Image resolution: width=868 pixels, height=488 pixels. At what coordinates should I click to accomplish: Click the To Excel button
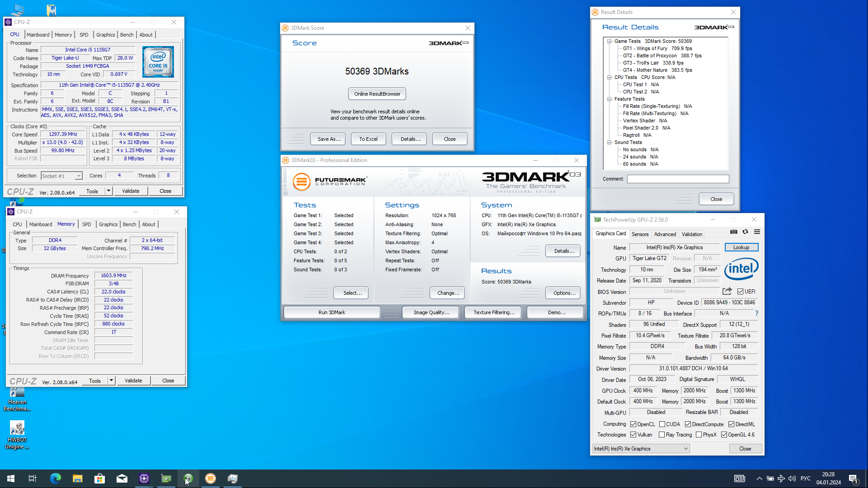[x=368, y=139]
